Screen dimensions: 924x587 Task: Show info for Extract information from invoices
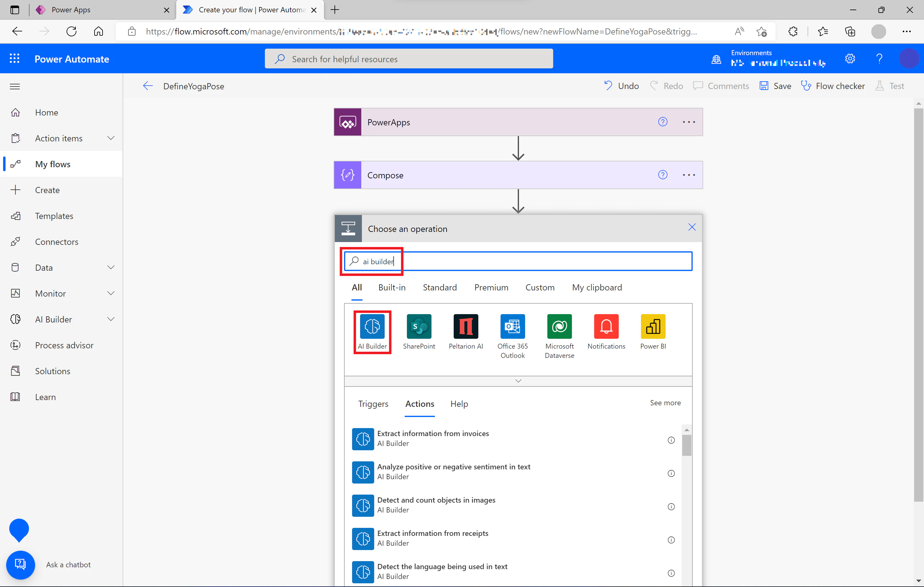[x=671, y=440]
